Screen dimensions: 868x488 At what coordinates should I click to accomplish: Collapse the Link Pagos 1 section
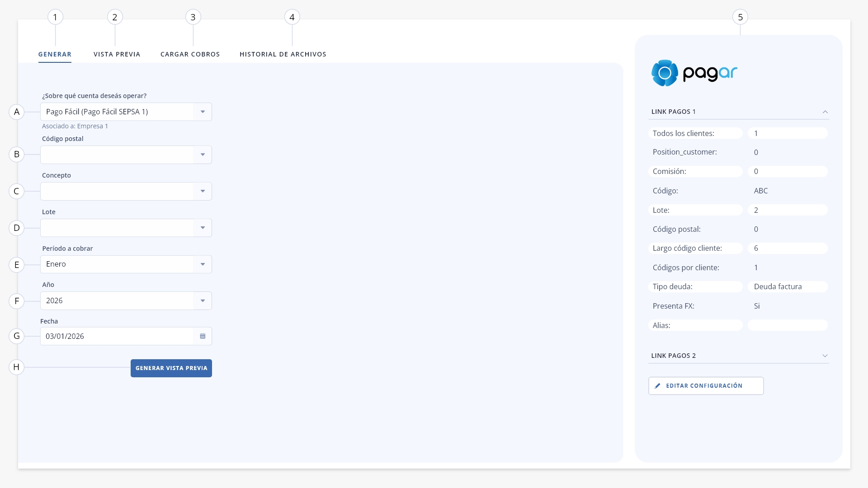click(825, 112)
